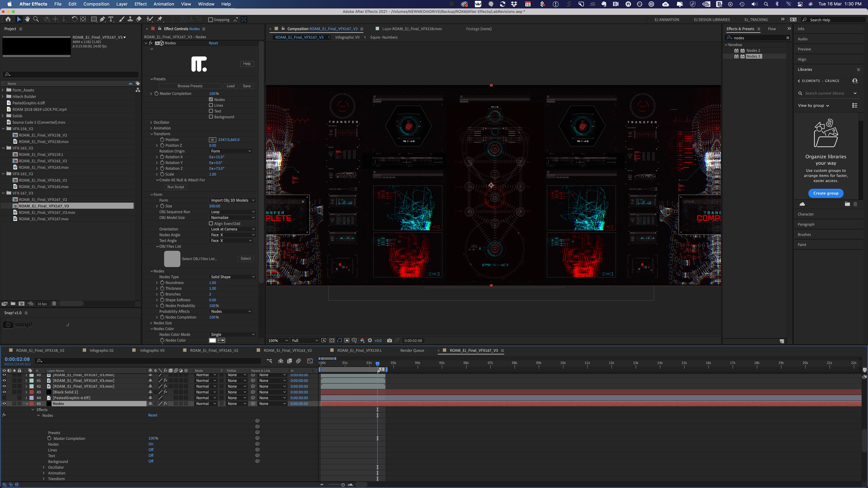
Task: Select the Pen tool
Action: (x=102, y=19)
